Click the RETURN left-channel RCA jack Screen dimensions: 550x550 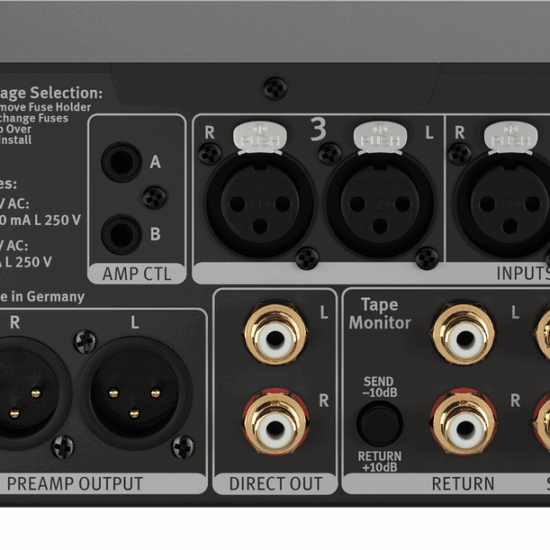coord(464,334)
